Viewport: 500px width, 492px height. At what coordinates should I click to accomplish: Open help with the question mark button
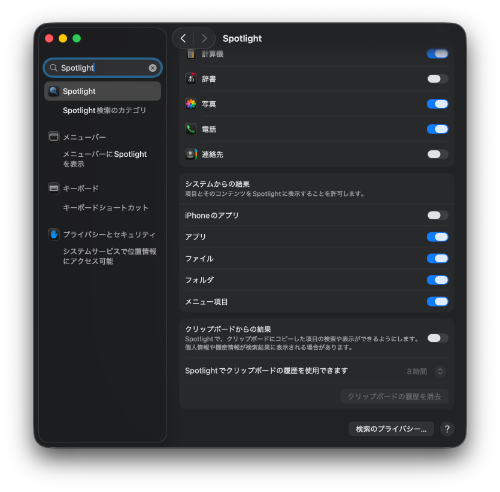coord(447,429)
